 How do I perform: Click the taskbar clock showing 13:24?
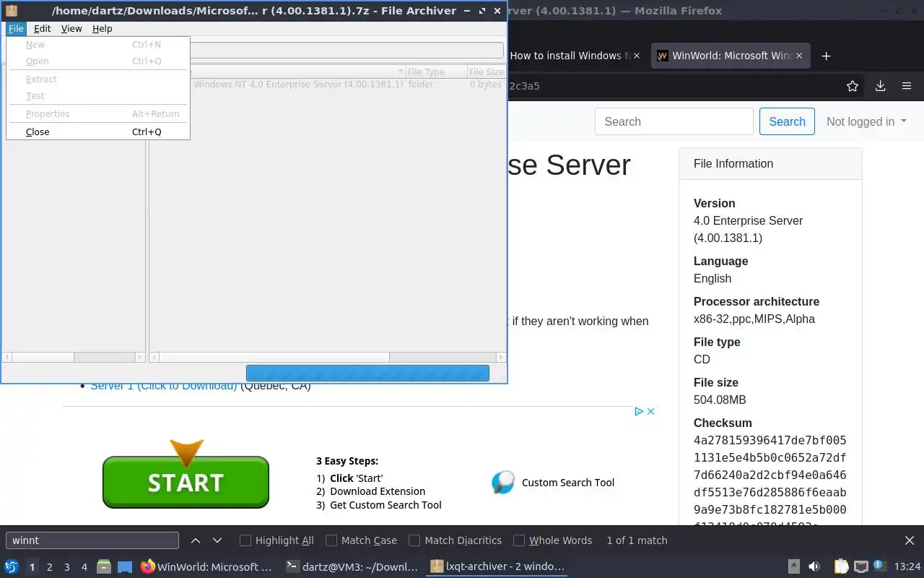pos(907,566)
